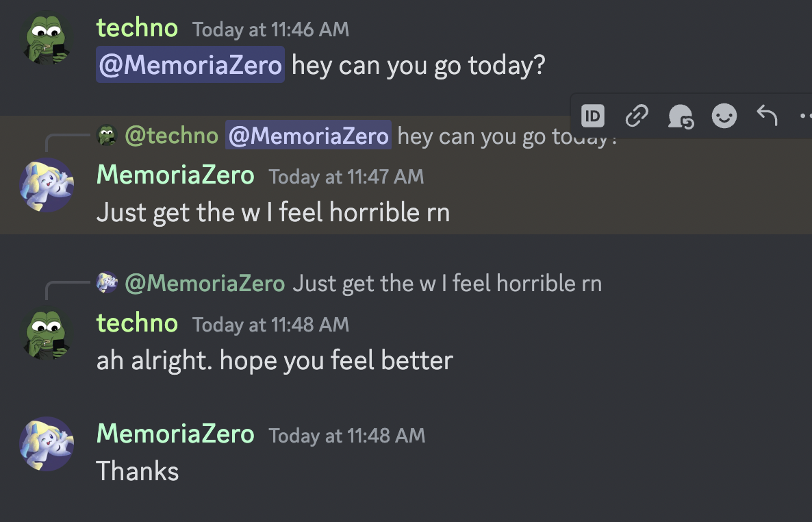Image resolution: width=812 pixels, height=522 pixels.
Task: Reply to the message using the reply arrow
Action: coord(766,116)
